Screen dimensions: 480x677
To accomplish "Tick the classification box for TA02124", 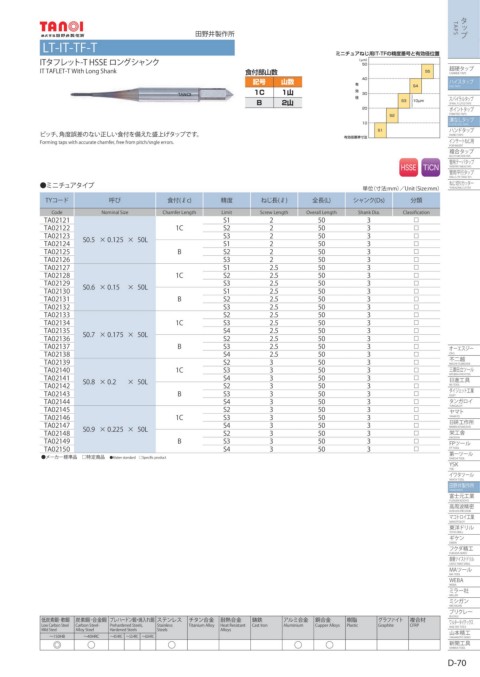I will point(416,244).
